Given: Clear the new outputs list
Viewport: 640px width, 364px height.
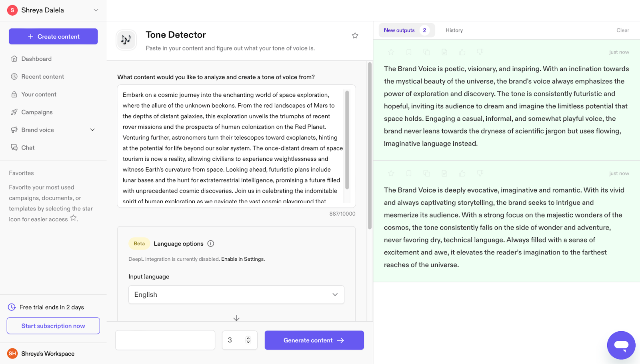Looking at the screenshot, I should (x=622, y=30).
